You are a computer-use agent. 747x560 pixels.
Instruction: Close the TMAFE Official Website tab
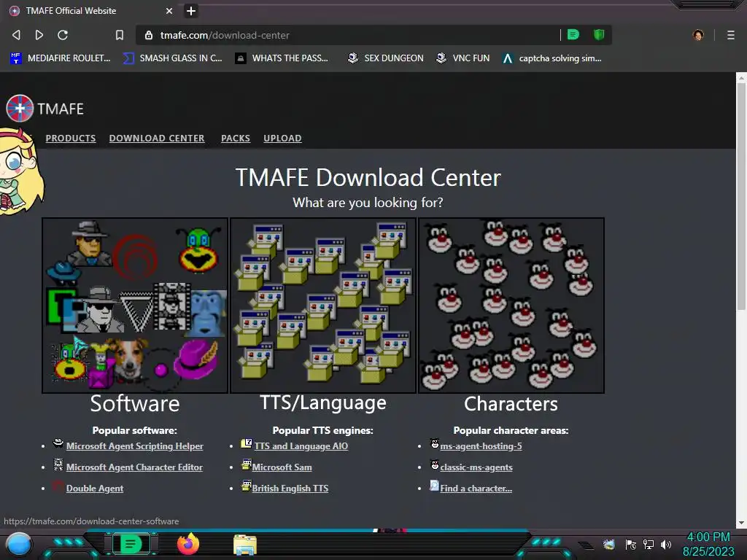(x=169, y=10)
